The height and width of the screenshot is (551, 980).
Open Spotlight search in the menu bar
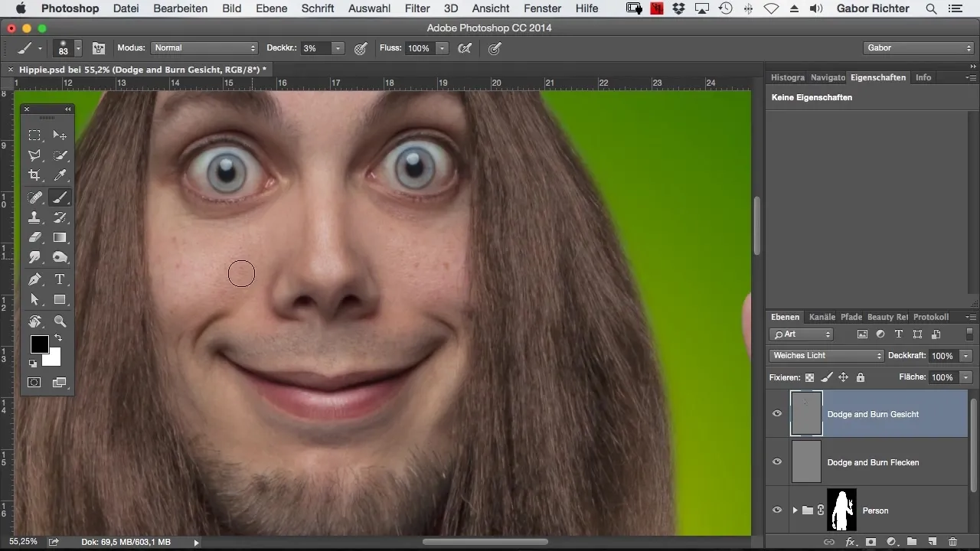(931, 8)
